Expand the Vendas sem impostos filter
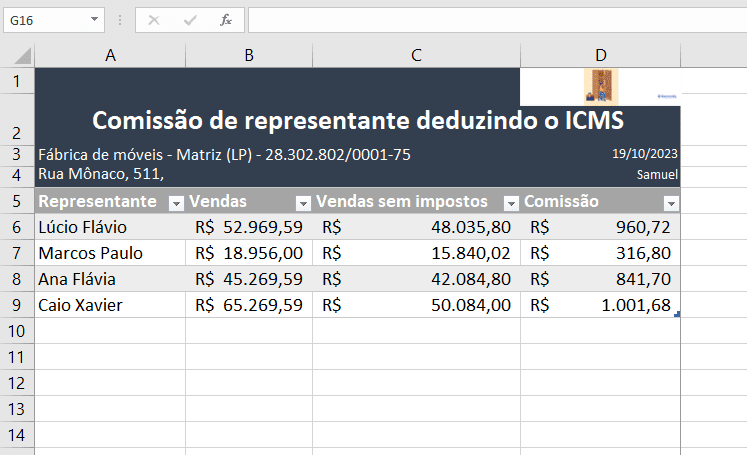The height and width of the screenshot is (455, 747). point(511,202)
